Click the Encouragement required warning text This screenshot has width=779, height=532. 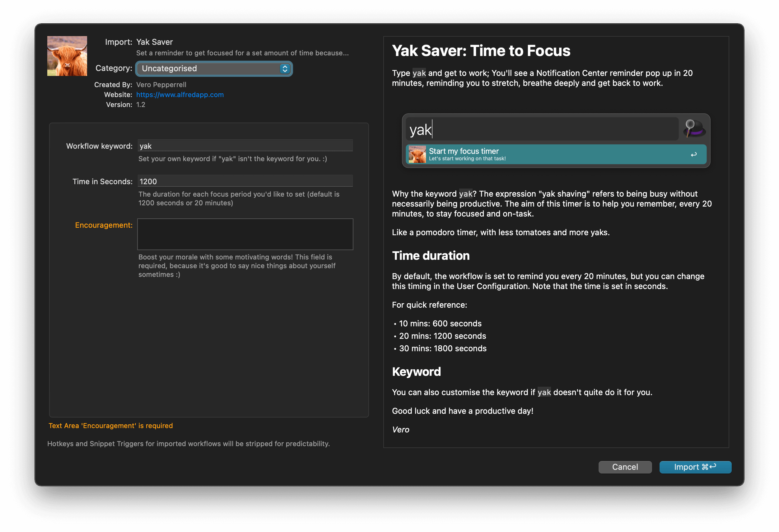pyautogui.click(x=110, y=425)
